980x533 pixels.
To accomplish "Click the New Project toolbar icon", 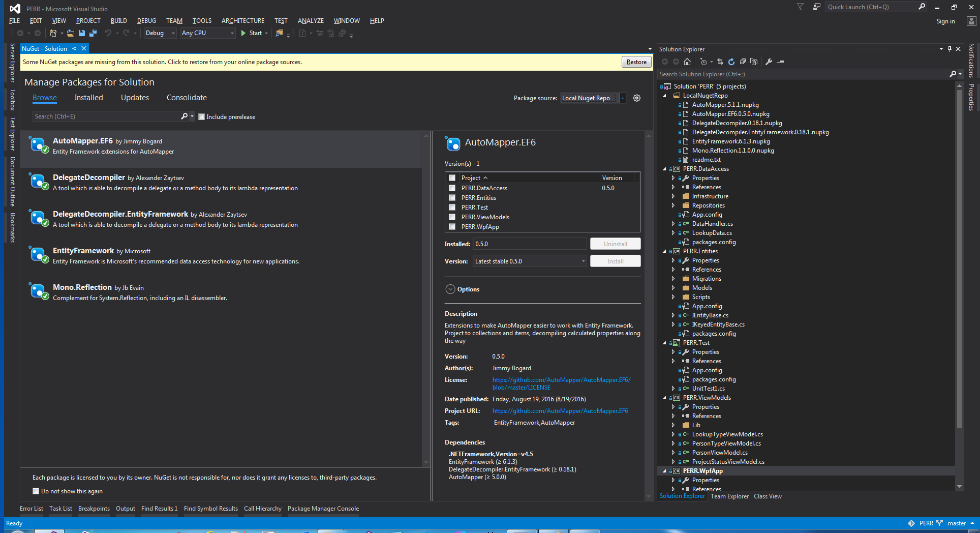I will [x=53, y=33].
